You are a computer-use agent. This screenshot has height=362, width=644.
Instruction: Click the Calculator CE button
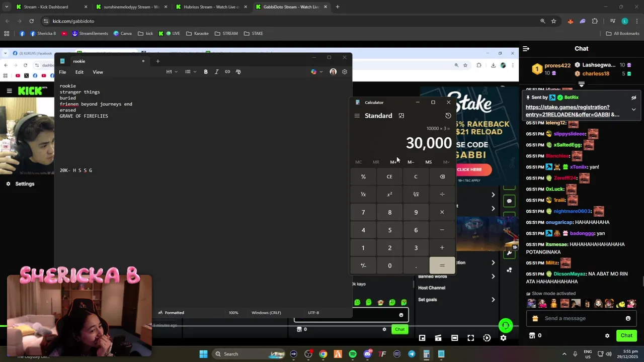[389, 176]
